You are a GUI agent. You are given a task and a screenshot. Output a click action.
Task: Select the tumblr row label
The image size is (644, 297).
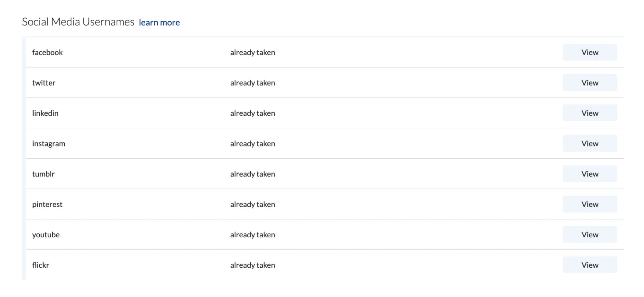point(43,174)
